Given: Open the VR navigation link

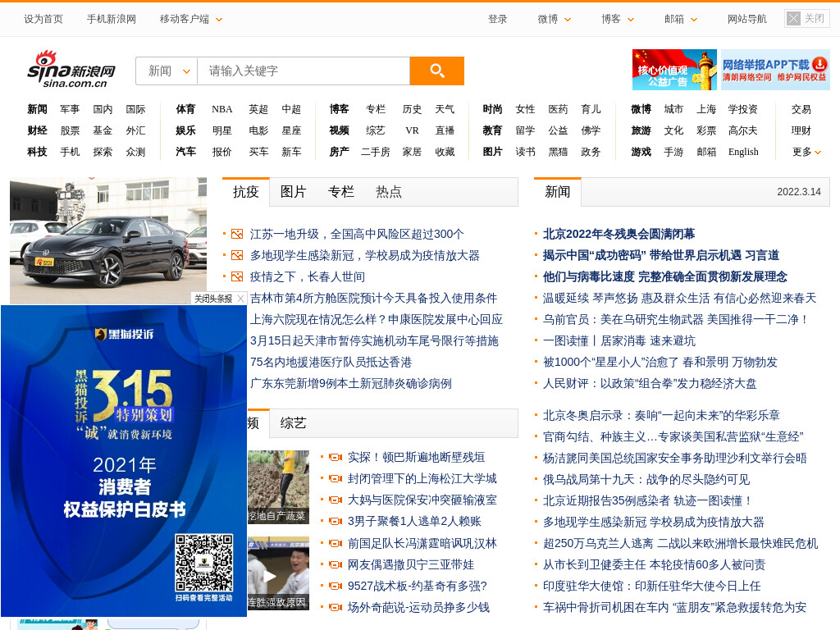Looking at the screenshot, I should click(x=412, y=130).
